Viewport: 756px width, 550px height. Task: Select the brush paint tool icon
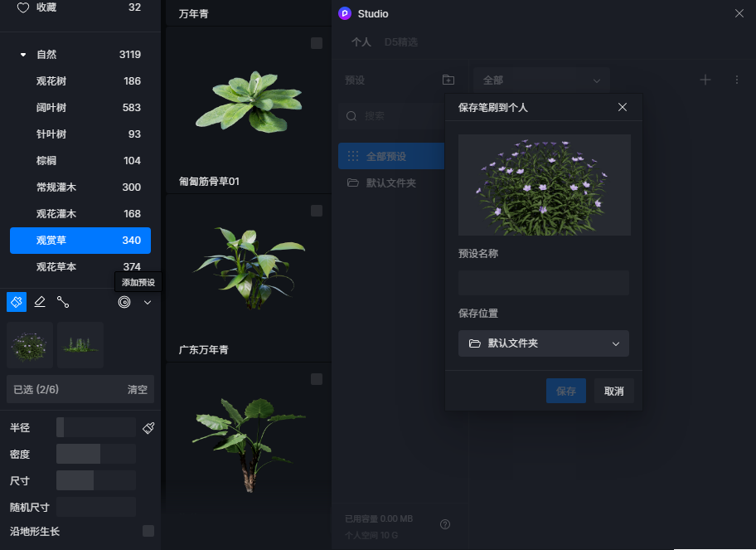[17, 302]
